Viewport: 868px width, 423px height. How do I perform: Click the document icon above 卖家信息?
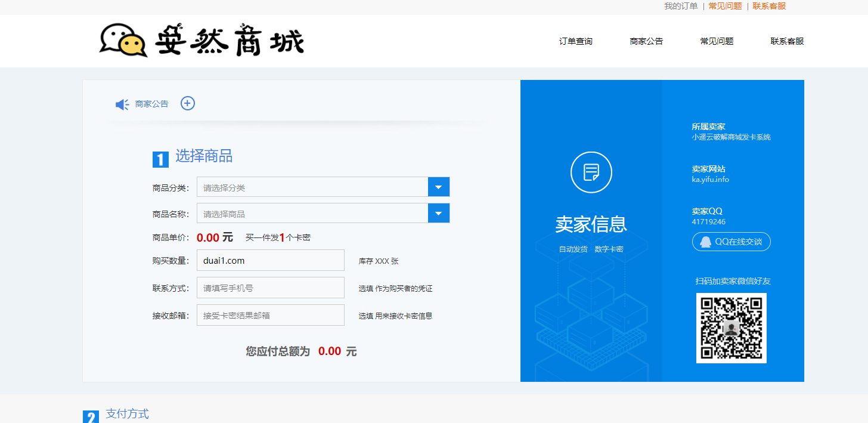coord(591,172)
